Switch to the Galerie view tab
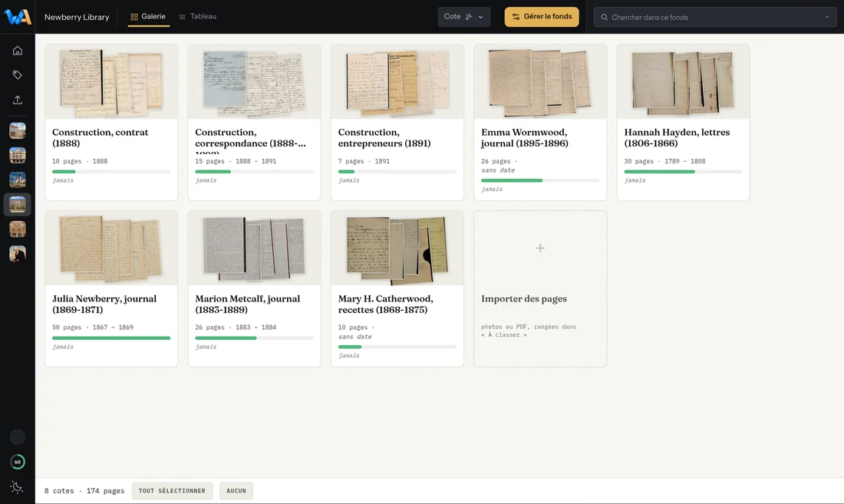Screen dimensions: 844x504 [x=148, y=17]
